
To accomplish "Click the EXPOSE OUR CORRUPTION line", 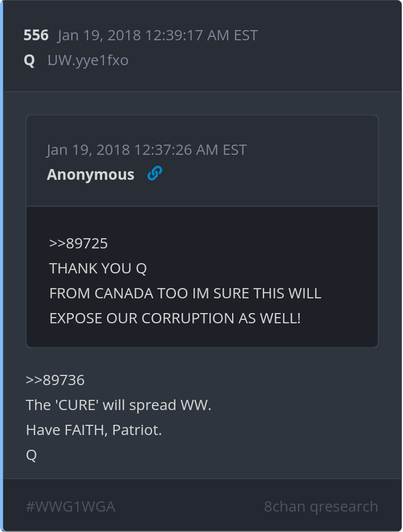I will pos(175,318).
